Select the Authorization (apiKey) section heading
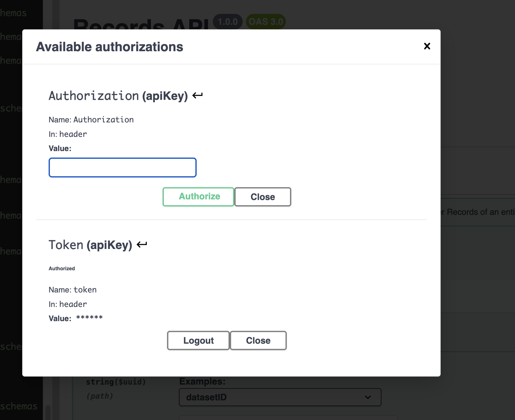The image size is (515, 420). click(x=118, y=95)
